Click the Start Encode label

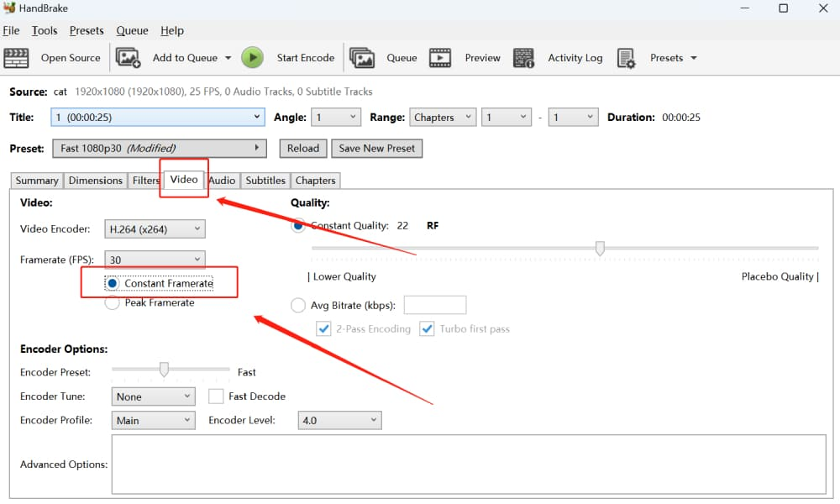[306, 58]
